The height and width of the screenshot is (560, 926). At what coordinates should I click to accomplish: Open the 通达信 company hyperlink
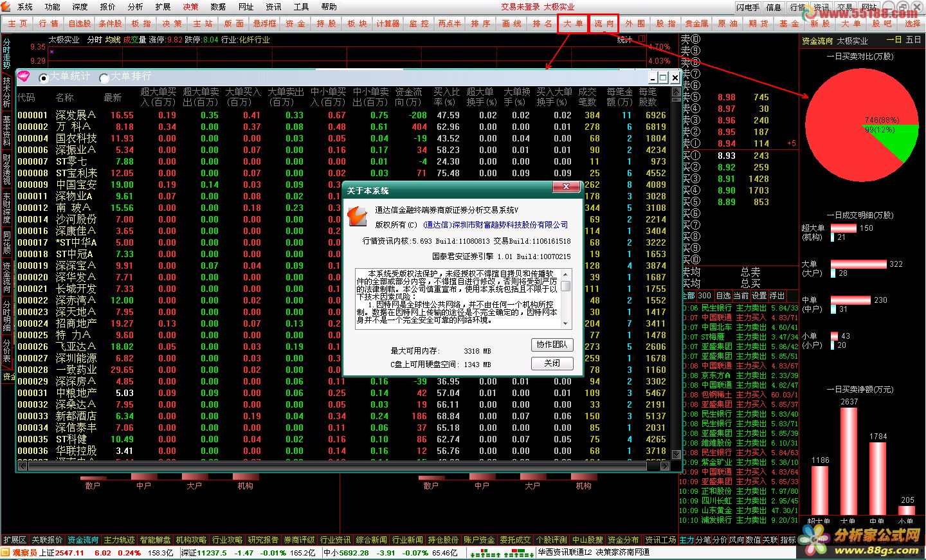coord(496,225)
